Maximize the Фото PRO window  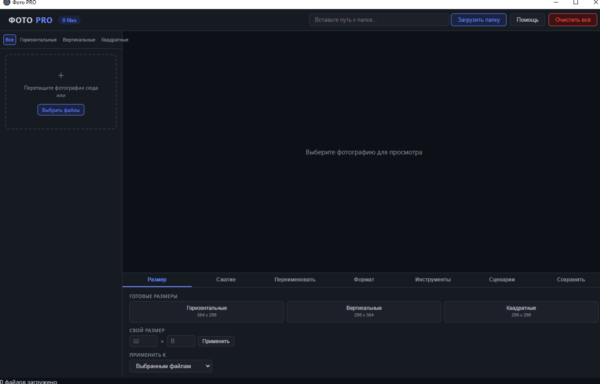(576, 2)
